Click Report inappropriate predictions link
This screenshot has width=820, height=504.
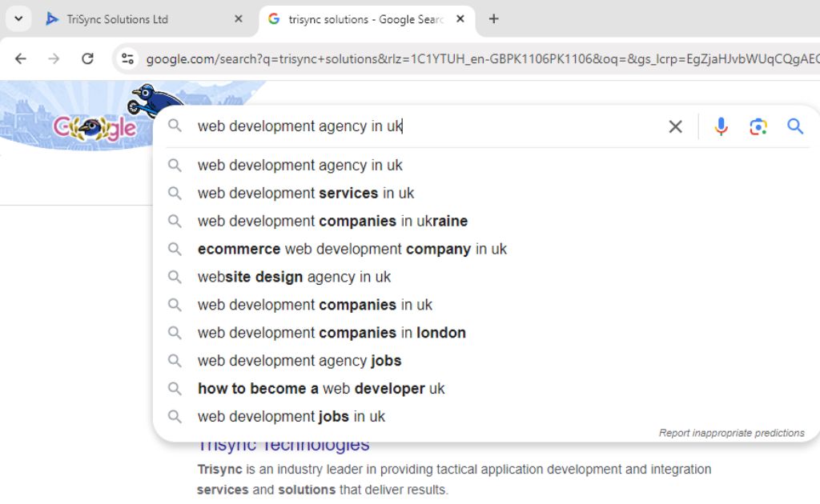point(732,433)
